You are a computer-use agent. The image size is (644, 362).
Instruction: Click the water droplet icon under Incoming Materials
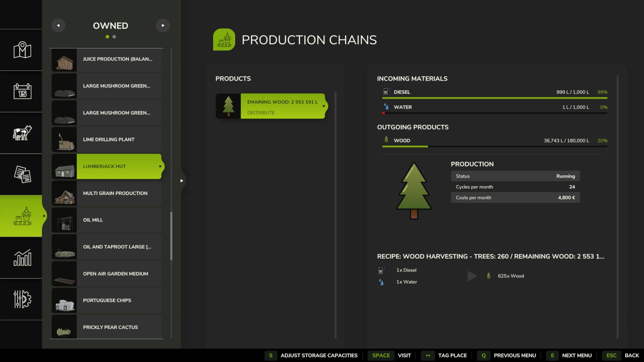[386, 107]
